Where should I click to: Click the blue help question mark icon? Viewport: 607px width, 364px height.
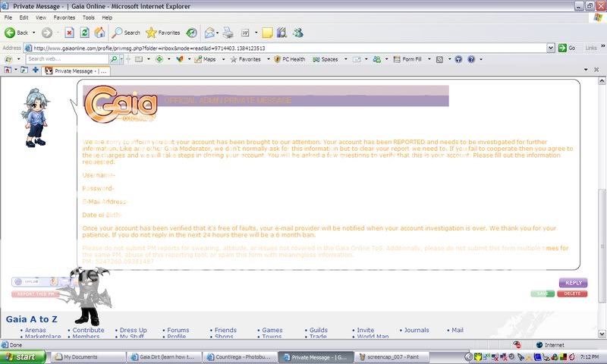click(471, 59)
